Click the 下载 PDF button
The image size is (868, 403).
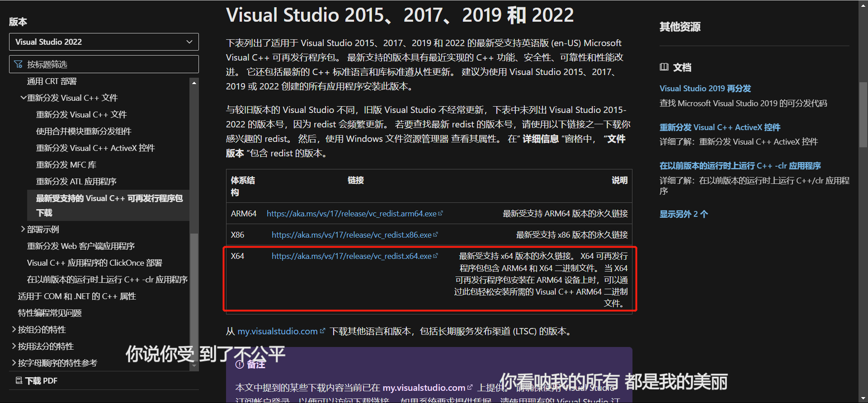tap(36, 380)
